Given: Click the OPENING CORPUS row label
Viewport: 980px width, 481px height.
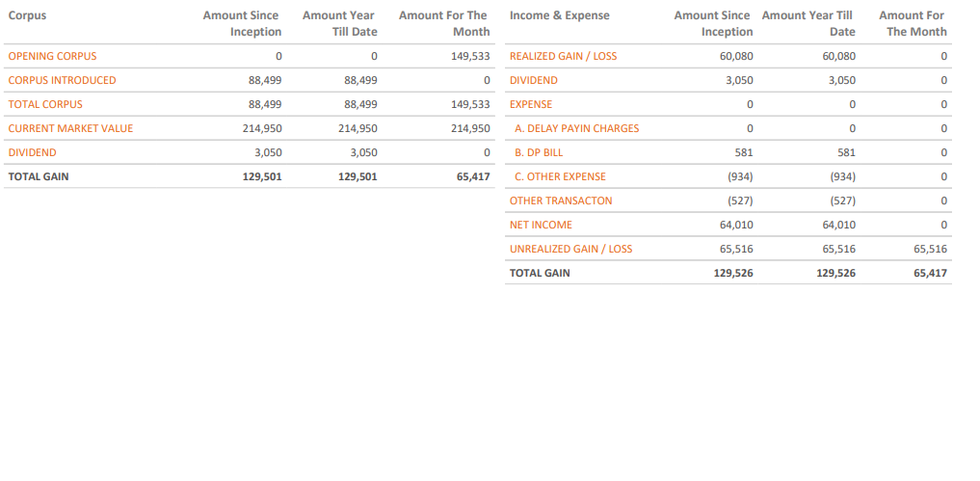Looking at the screenshot, I should (52, 56).
